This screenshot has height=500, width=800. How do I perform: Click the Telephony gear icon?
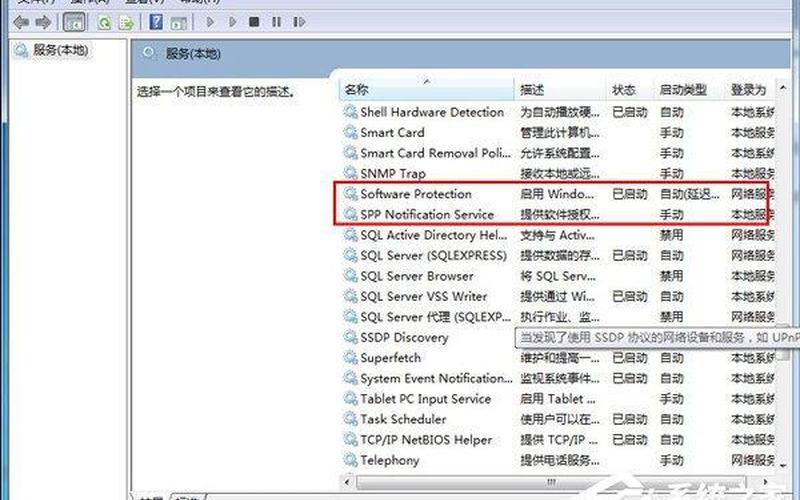coord(350,460)
